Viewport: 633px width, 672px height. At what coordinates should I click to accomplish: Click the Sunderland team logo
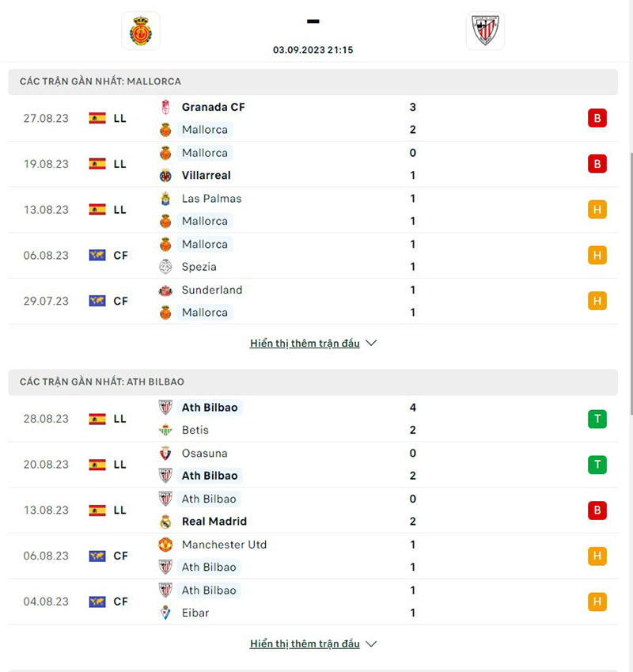[165, 290]
